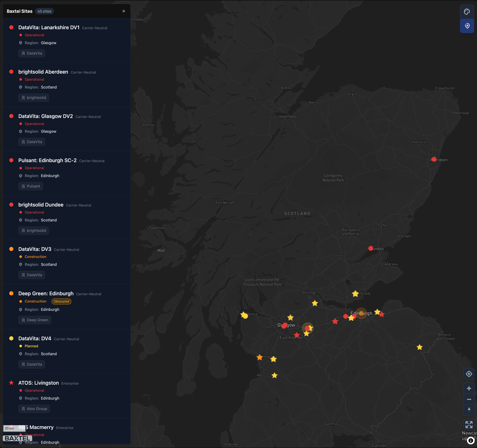This screenshot has width=477, height=448.
Task: Close the Baxtel Sites panel
Action: click(124, 11)
